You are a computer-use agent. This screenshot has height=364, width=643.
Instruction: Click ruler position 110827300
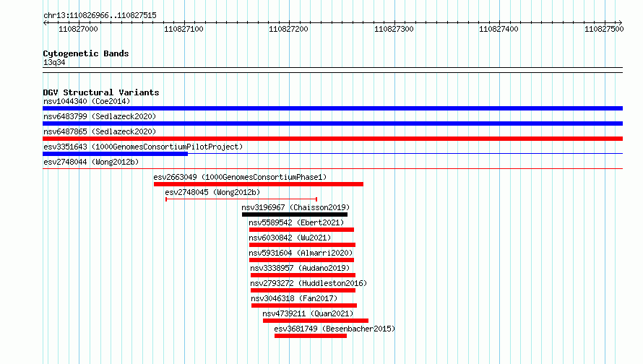(394, 29)
